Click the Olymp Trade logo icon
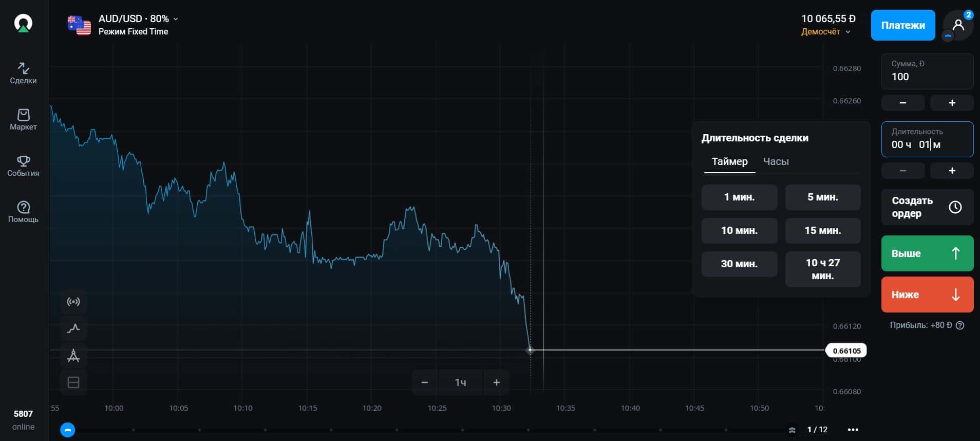 pos(23,23)
